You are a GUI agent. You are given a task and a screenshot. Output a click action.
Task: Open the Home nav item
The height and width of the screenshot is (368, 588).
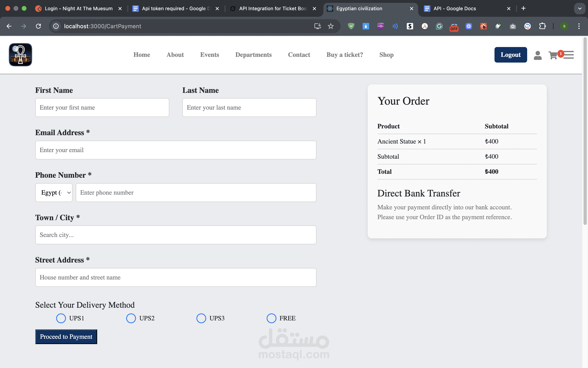click(x=142, y=55)
